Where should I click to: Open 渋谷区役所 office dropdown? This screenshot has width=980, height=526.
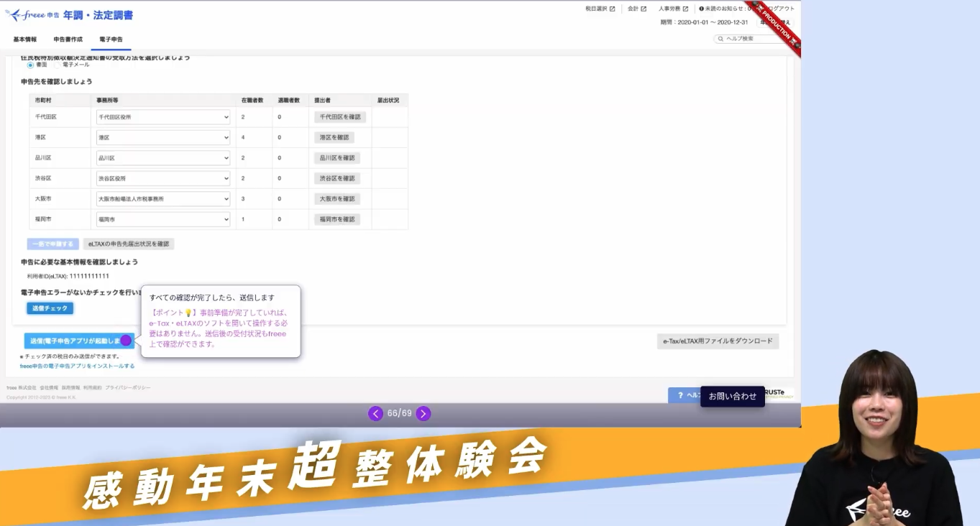(x=163, y=178)
